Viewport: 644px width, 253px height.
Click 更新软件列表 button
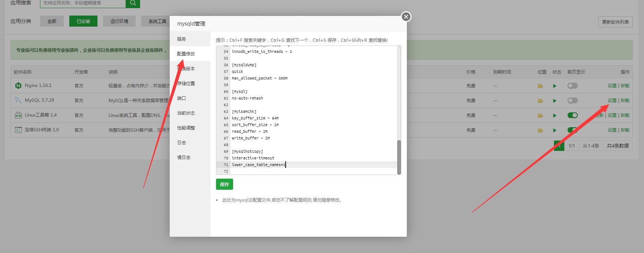615,22
